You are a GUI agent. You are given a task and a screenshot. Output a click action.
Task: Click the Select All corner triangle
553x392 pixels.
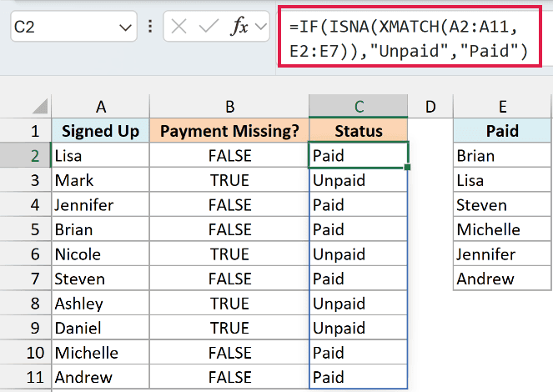[x=40, y=106]
